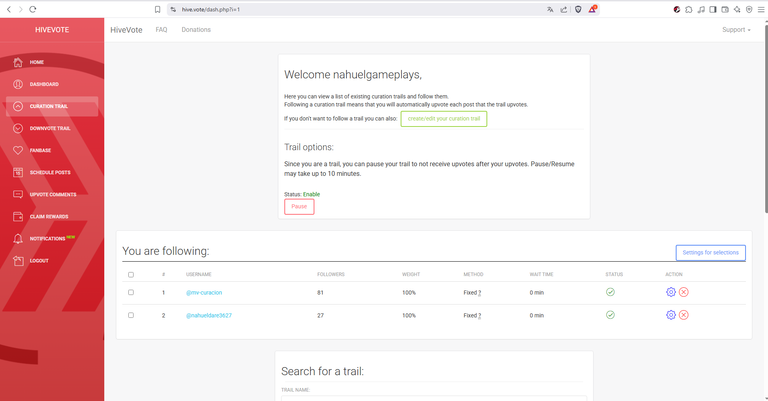Viewport: 768px width, 401px height.
Task: Open the Brave Rewards triangle icon
Action: click(x=592, y=9)
